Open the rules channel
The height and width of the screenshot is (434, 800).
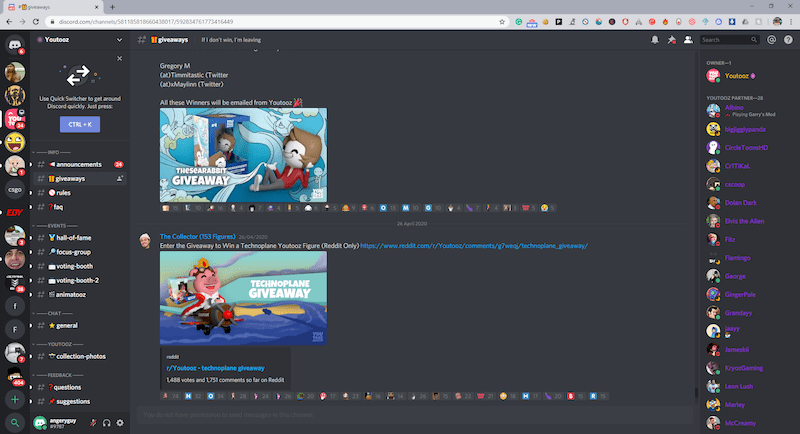click(x=80, y=193)
